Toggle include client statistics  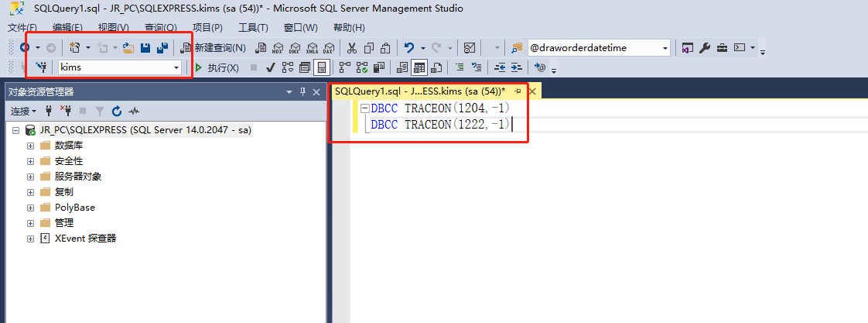coord(378,67)
